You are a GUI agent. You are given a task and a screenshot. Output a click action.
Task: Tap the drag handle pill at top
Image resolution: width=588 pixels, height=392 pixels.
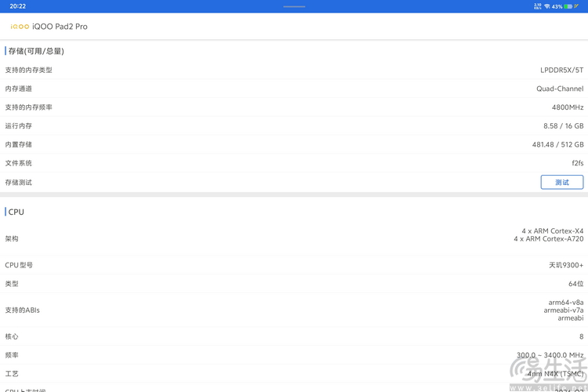pos(294,6)
